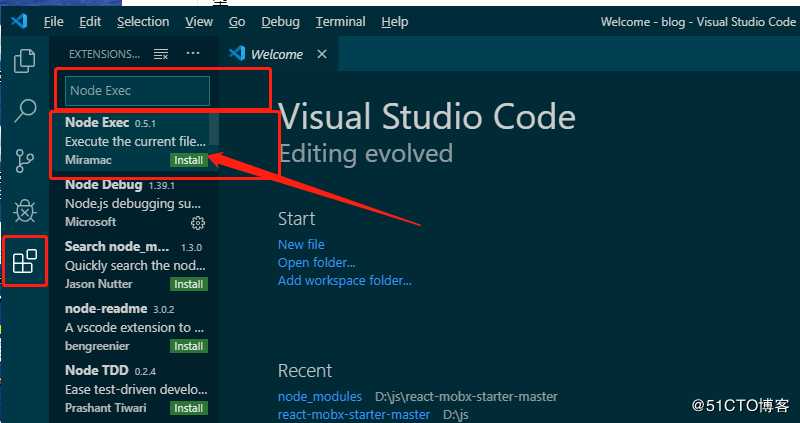Install the Node TDD extension
800x423 pixels.
click(189, 408)
